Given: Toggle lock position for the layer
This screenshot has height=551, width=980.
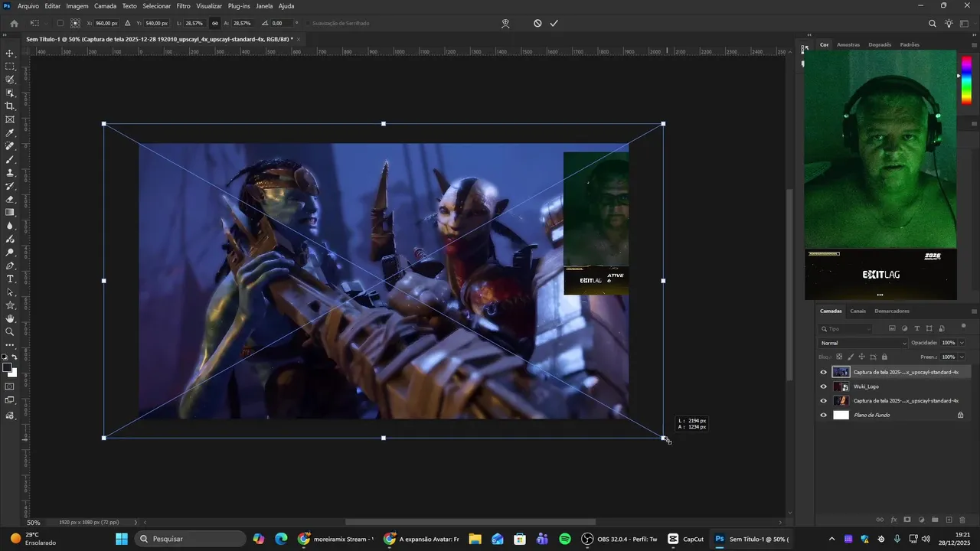Looking at the screenshot, I should tap(861, 357).
